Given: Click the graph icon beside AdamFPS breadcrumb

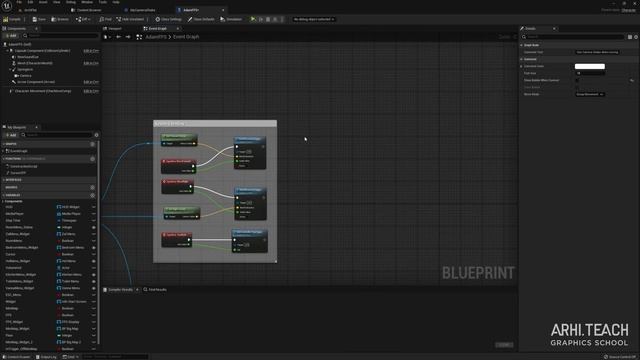Looking at the screenshot, I should (139, 37).
